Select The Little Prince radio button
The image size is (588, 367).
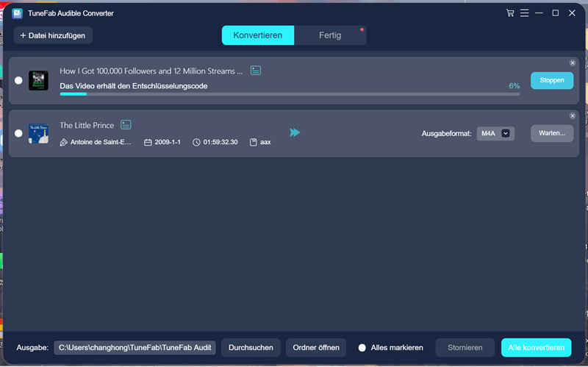click(18, 133)
